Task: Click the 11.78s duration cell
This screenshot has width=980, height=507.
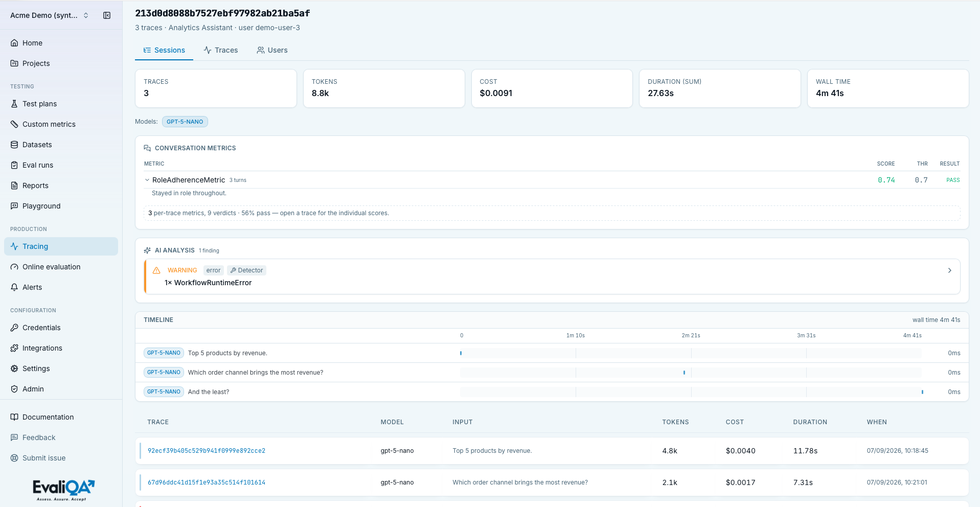Action: 805,451
